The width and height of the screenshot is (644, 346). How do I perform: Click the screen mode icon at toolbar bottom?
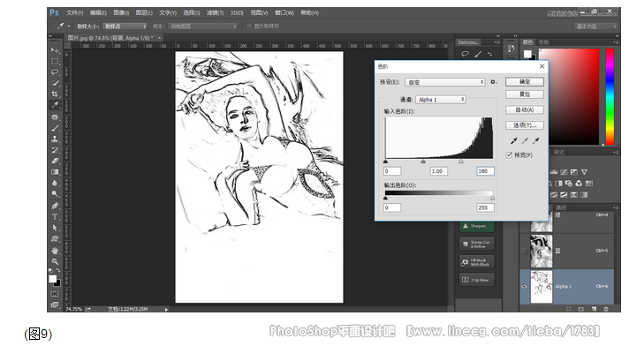coord(55,305)
